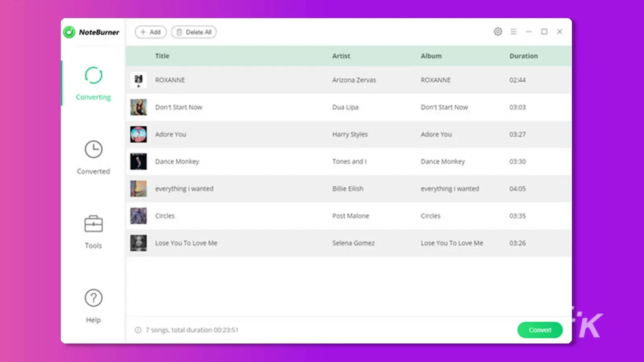Image resolution: width=644 pixels, height=362 pixels.
Task: Click artist Harry Styles
Action: point(350,134)
